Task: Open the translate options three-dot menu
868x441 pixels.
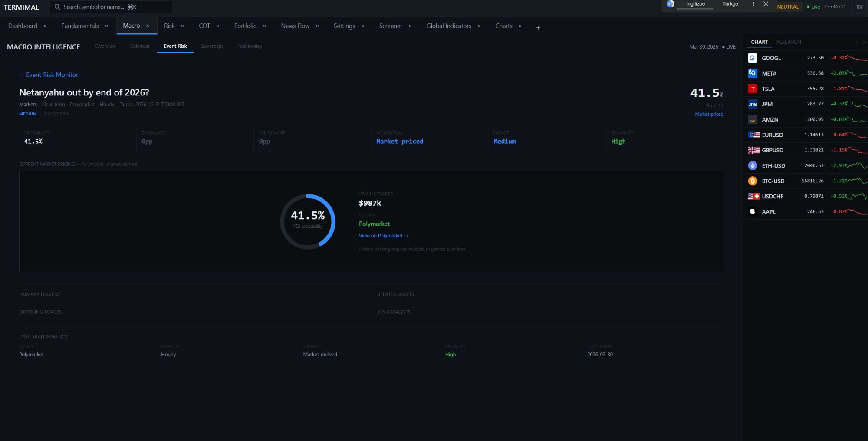Action: pyautogui.click(x=753, y=4)
